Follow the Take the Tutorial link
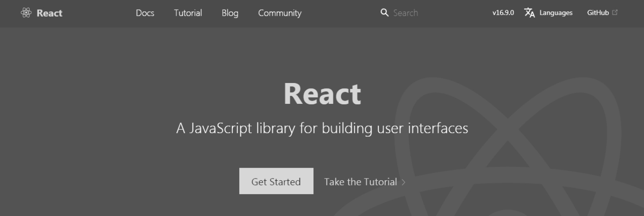The width and height of the screenshot is (644, 216). pos(360,182)
